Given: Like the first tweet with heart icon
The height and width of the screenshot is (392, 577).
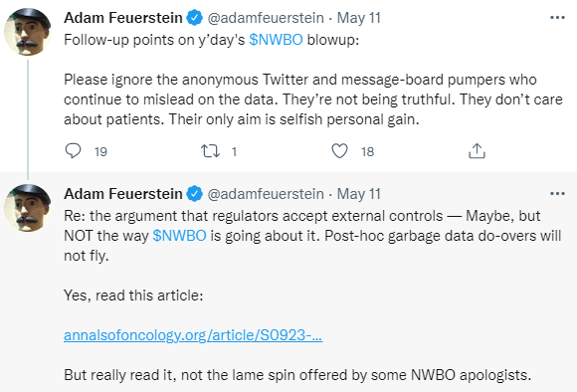Looking at the screenshot, I should (339, 151).
